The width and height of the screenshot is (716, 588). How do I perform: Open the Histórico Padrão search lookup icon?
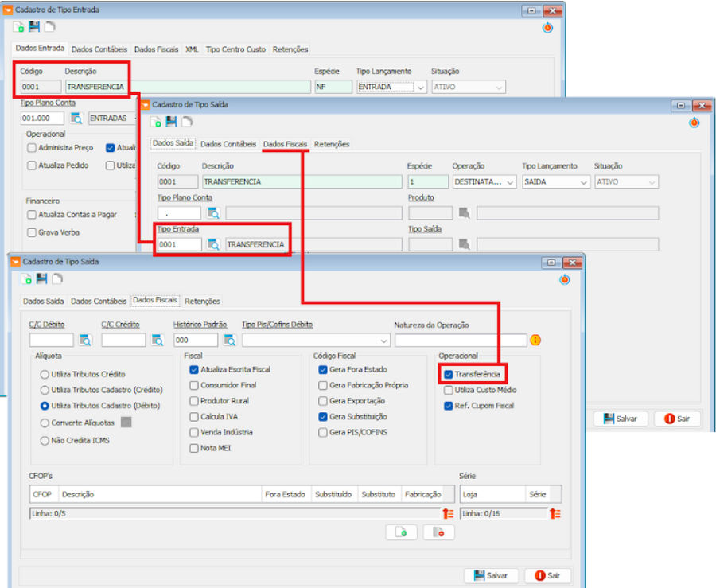click(230, 341)
